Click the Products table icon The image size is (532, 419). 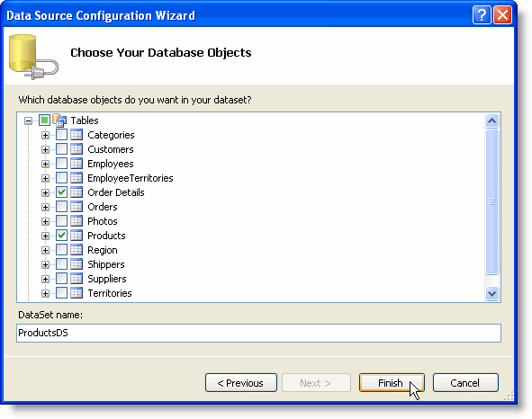click(x=77, y=236)
